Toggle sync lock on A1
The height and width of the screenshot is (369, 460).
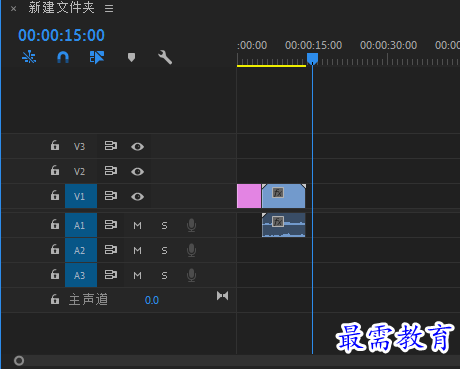(x=111, y=225)
